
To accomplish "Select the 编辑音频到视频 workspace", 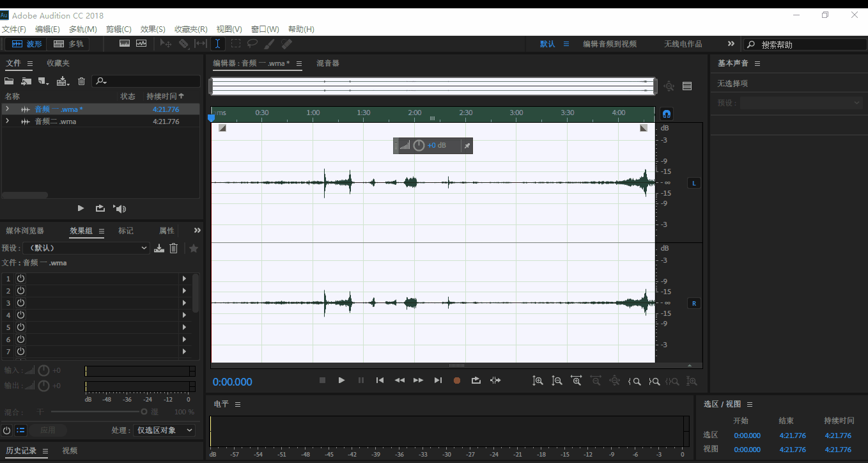I will click(610, 44).
